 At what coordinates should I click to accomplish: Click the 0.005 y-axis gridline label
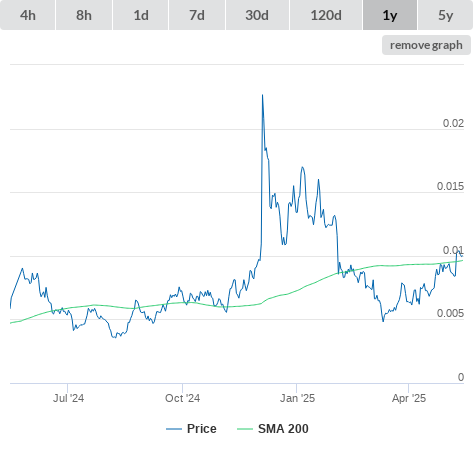pyautogui.click(x=450, y=313)
